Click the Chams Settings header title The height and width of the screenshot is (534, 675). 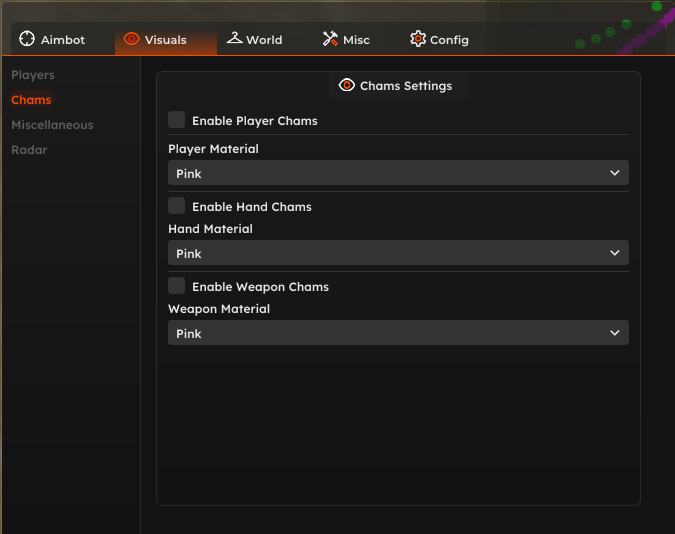[x=406, y=86]
